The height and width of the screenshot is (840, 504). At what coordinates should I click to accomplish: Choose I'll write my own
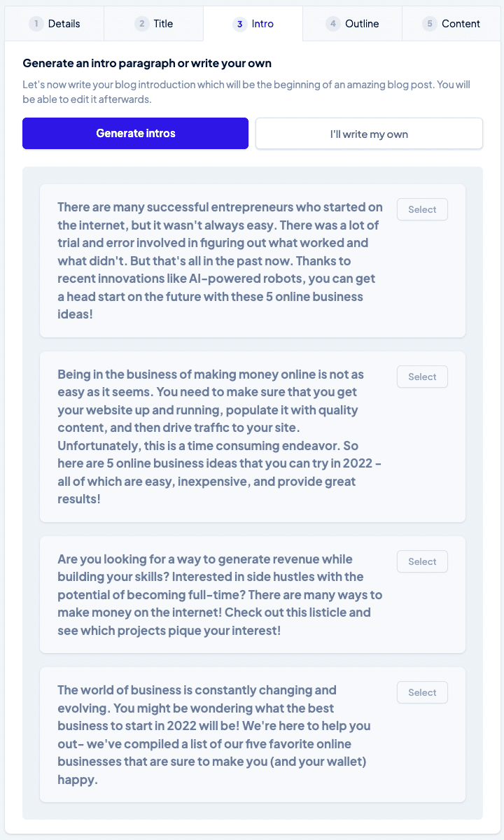click(369, 133)
